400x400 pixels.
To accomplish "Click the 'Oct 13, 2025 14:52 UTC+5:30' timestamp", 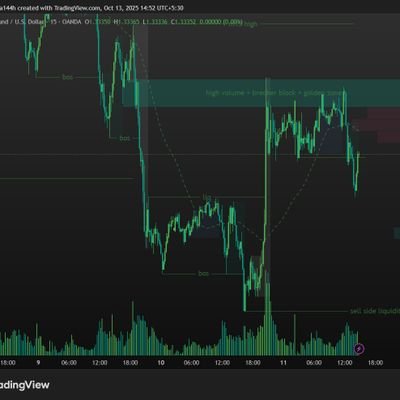I will click(143, 8).
